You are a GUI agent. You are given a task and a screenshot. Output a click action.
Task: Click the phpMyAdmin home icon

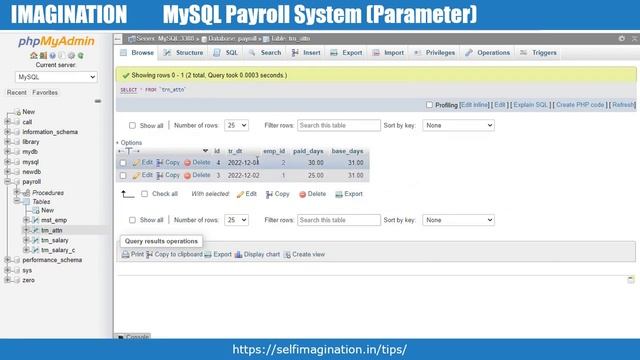33,56
